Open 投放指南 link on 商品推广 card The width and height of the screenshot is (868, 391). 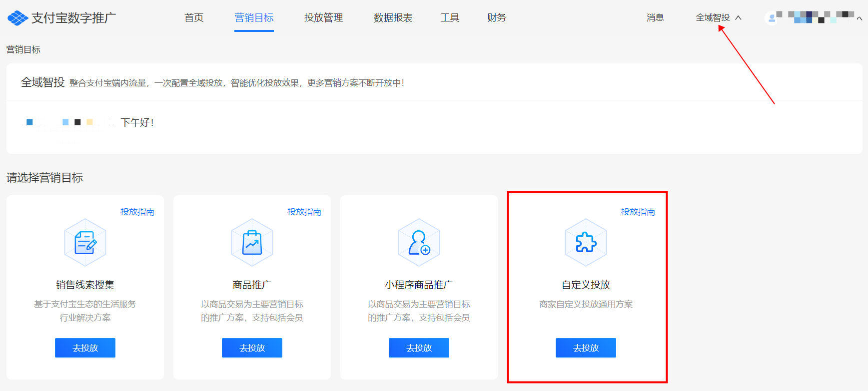click(304, 212)
